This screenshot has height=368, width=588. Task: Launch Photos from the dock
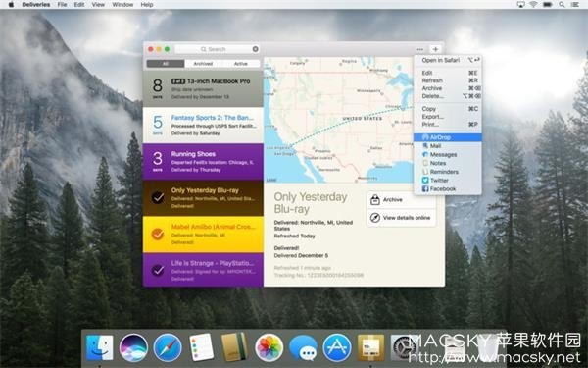point(269,347)
